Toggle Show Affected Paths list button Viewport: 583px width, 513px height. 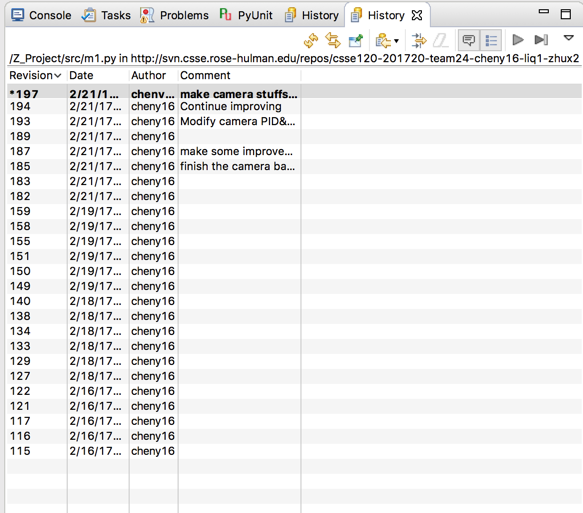click(491, 40)
